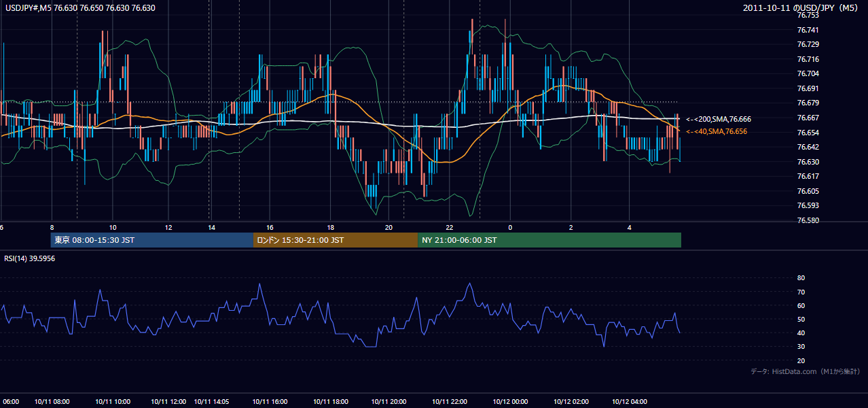Click the 76.741 price axis label
This screenshot has width=868, height=408.
[x=808, y=30]
